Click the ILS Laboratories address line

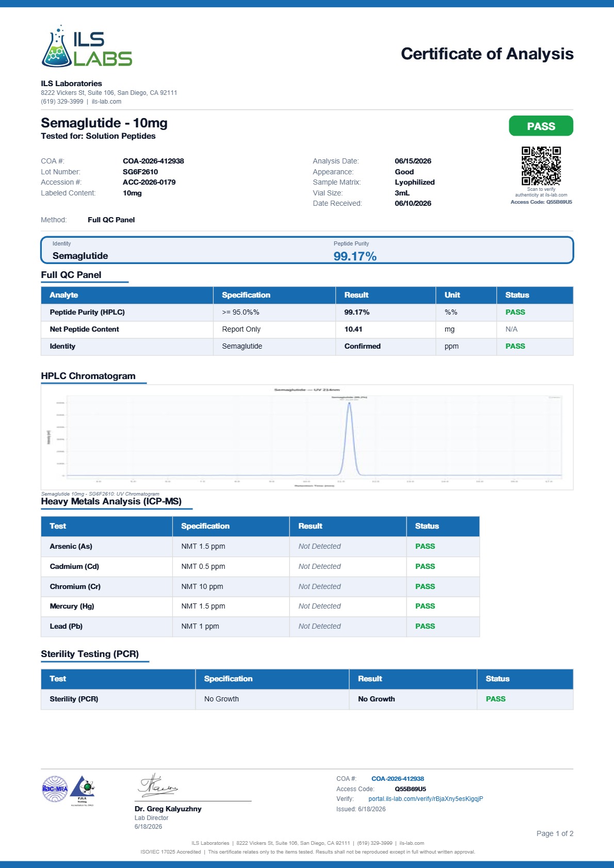pyautogui.click(x=109, y=93)
